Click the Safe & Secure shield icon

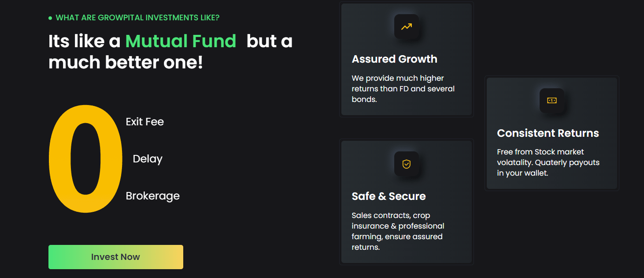406,164
